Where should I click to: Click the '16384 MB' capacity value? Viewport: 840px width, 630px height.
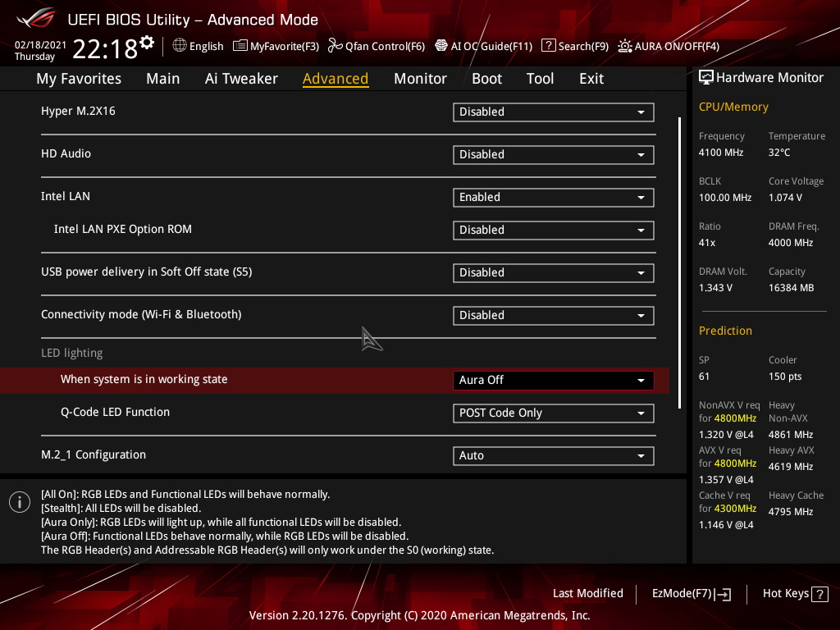(792, 288)
